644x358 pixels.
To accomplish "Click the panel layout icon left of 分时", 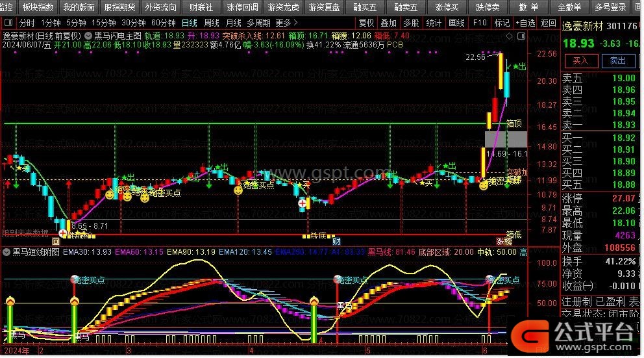I will [x=8, y=23].
